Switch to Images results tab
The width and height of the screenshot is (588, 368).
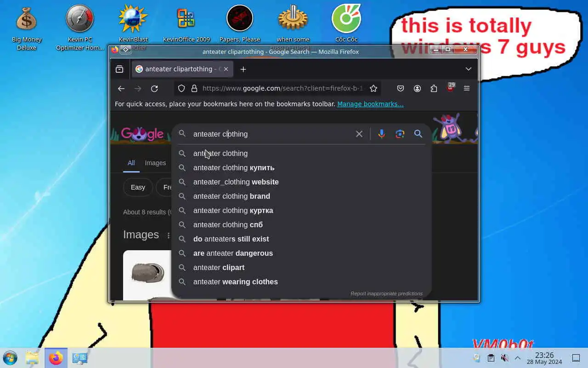[155, 163]
